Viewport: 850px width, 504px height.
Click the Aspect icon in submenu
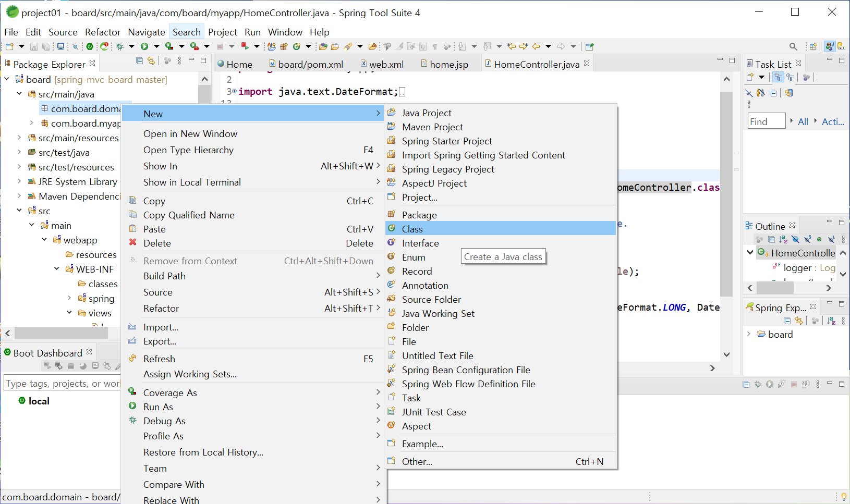click(x=392, y=426)
